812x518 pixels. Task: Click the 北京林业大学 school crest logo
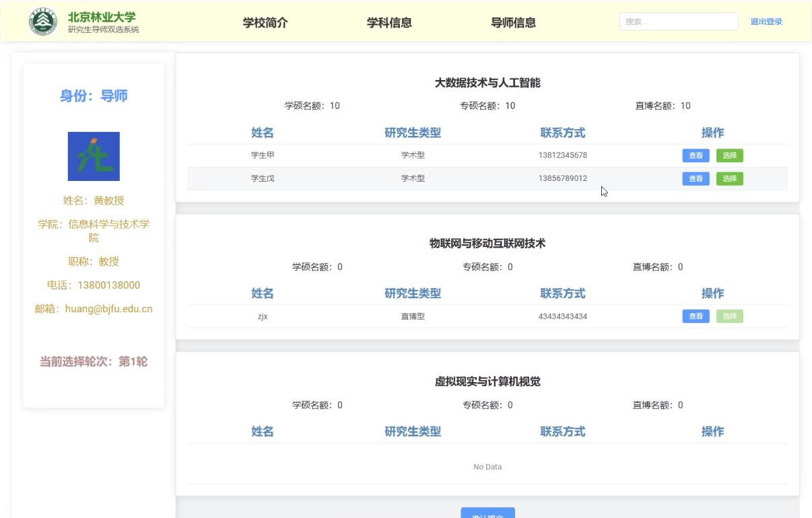coord(43,20)
